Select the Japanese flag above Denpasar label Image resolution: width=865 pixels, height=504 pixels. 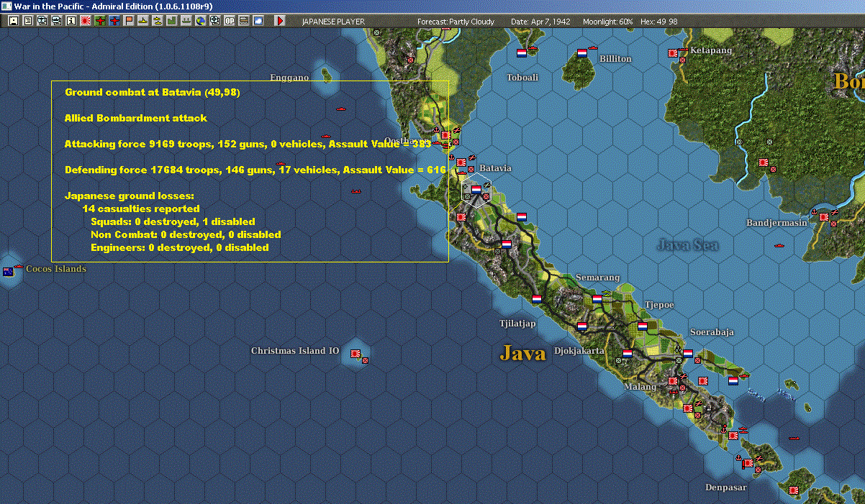click(x=748, y=462)
